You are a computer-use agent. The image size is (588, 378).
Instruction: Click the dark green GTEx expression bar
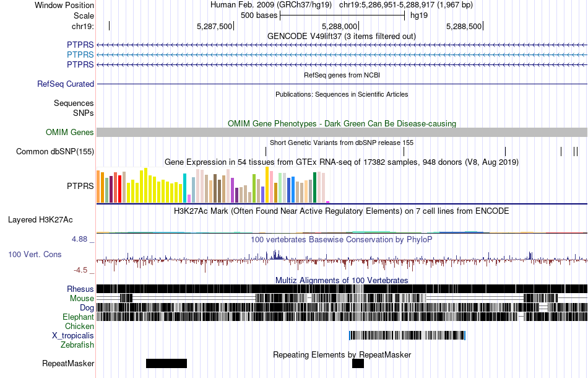click(315, 188)
